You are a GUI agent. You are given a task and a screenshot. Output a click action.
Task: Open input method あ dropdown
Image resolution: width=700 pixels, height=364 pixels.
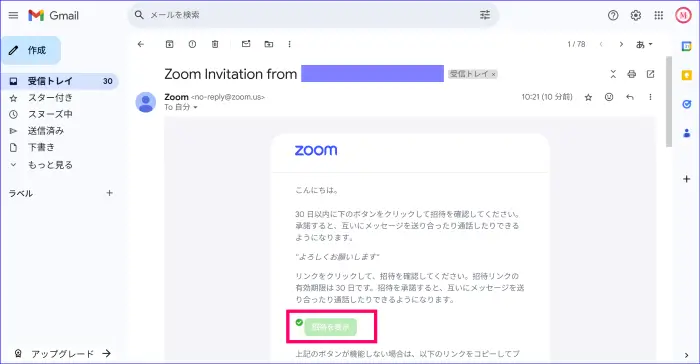644,44
